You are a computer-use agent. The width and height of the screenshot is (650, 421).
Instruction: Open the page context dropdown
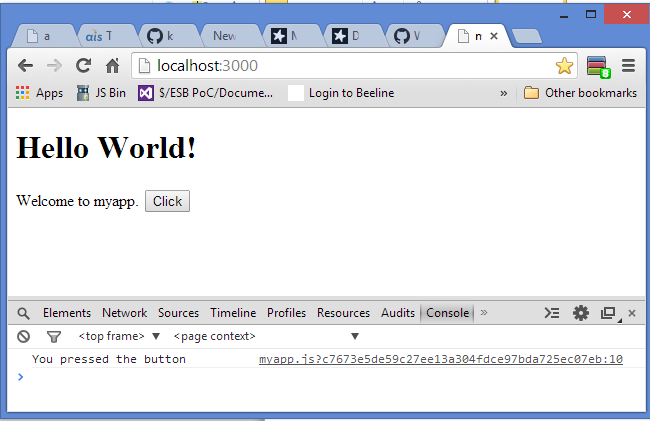[x=265, y=336]
